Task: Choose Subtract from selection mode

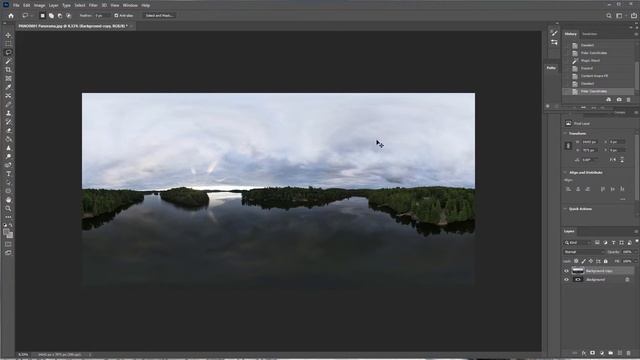Action: pos(60,16)
